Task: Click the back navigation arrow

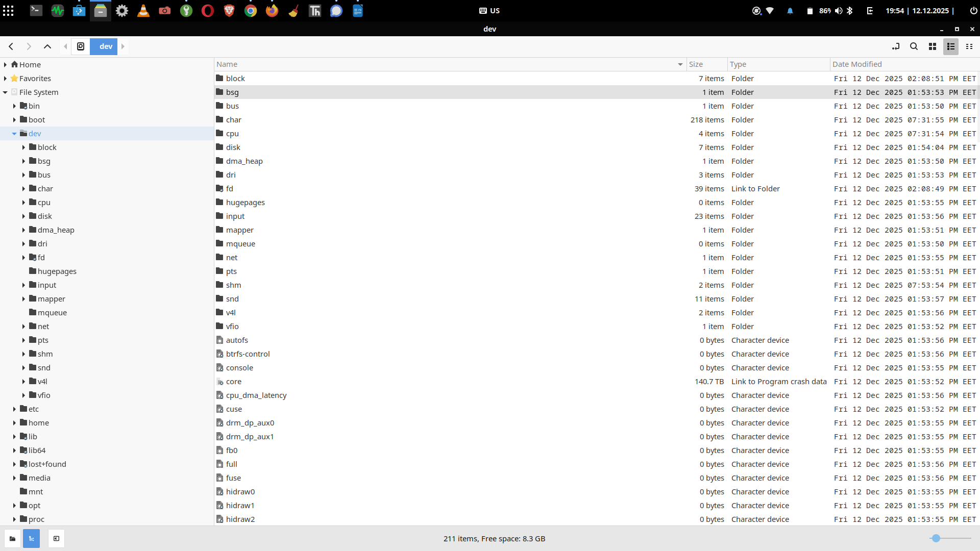Action: [10, 46]
